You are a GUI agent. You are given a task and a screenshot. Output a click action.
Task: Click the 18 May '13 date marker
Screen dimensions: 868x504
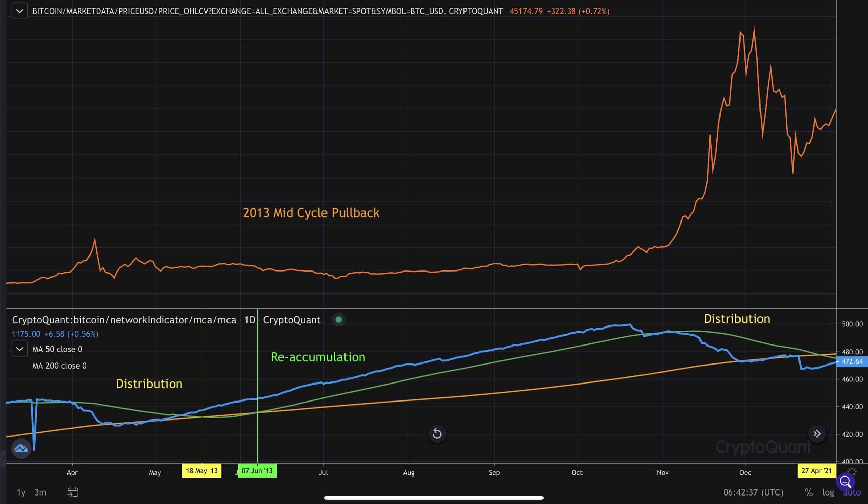click(201, 470)
